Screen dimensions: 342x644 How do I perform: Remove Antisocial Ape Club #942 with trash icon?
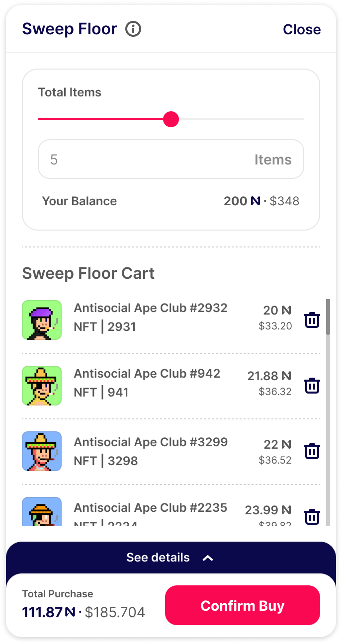pos(312,385)
